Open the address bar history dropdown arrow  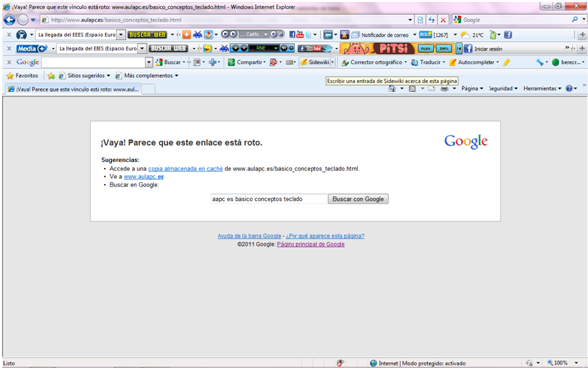tap(410, 20)
